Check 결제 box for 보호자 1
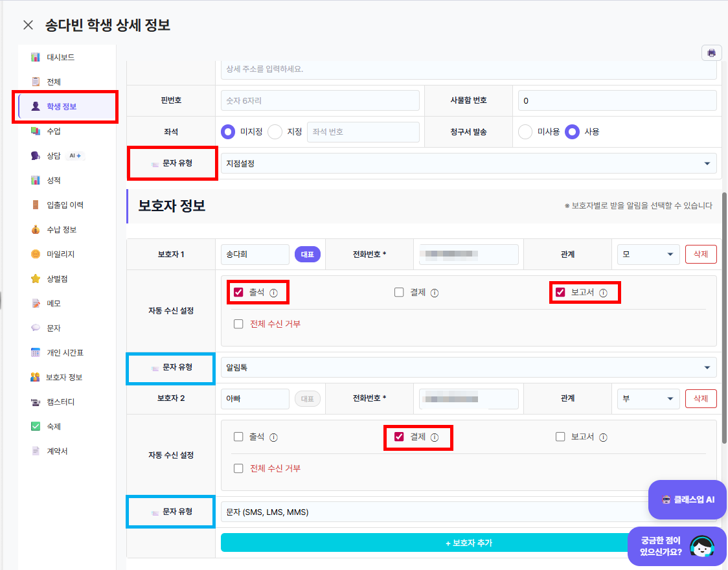The image size is (728, 570). pyautogui.click(x=399, y=292)
